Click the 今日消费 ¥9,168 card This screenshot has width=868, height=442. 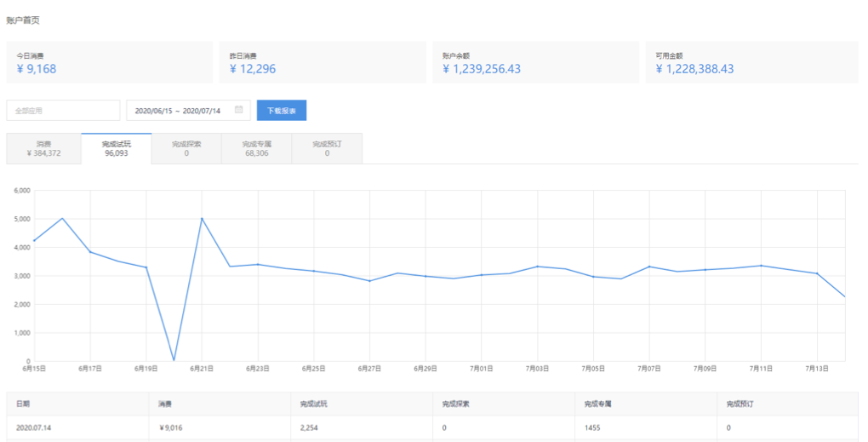click(x=110, y=62)
